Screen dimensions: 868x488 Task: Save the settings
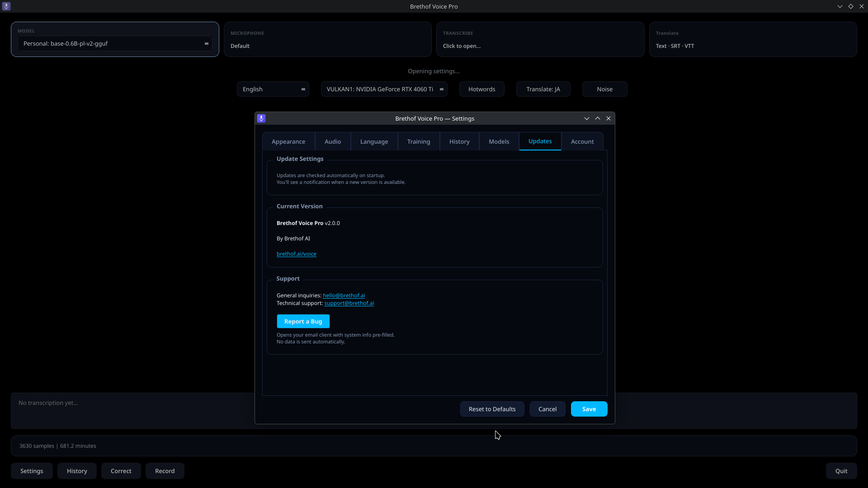coord(589,409)
